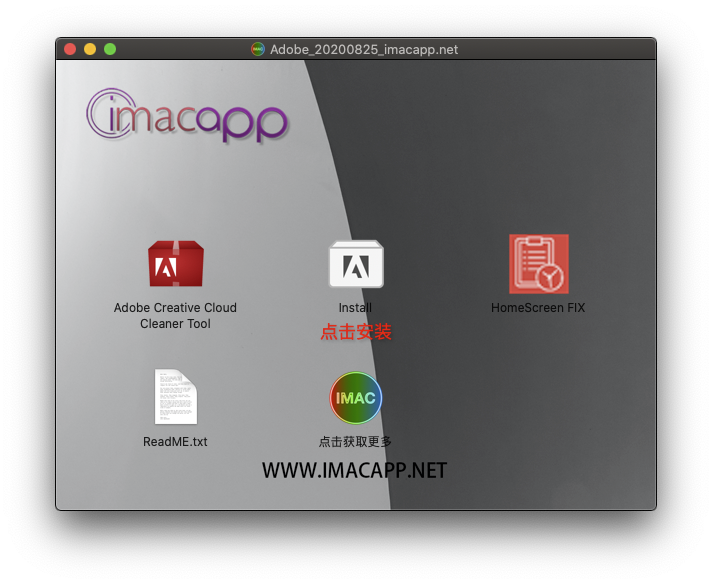Open the ReadME.txt document icon
The image size is (712, 584).
click(176, 396)
